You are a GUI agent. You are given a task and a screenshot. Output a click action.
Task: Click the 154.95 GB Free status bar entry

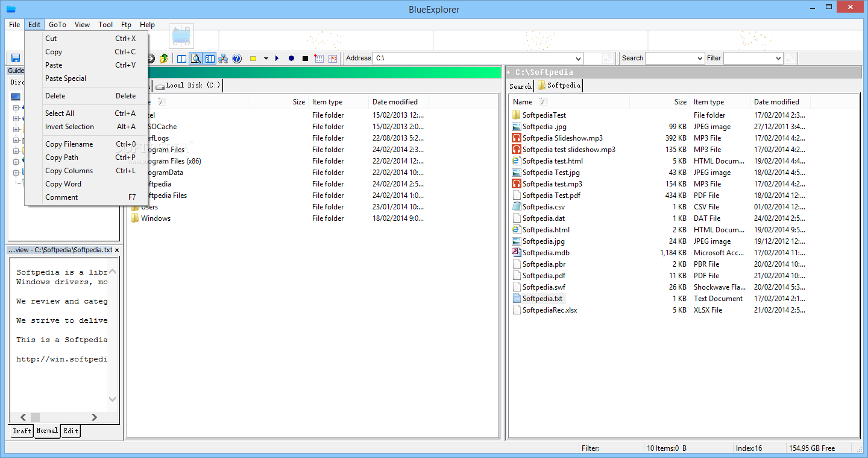pos(812,448)
